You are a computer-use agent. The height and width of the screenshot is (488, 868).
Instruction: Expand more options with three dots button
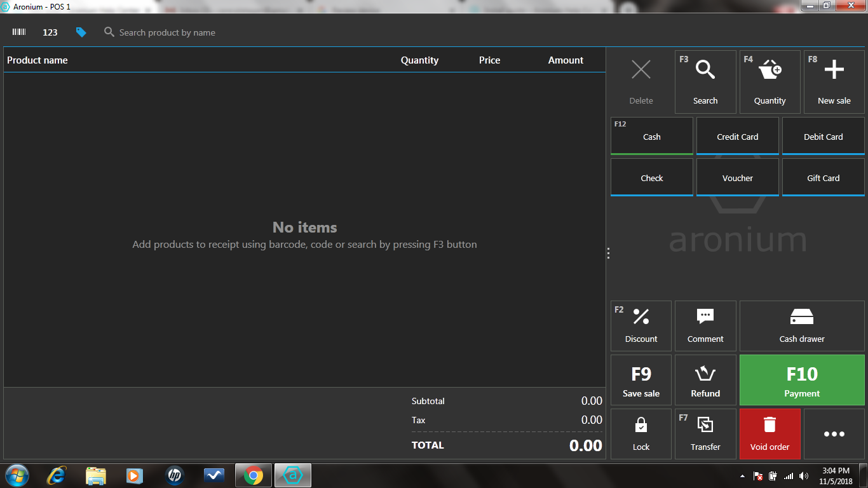(834, 434)
